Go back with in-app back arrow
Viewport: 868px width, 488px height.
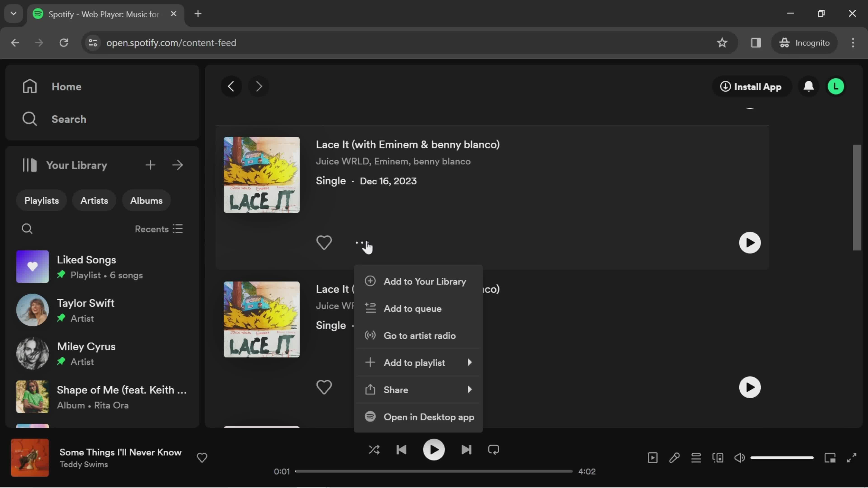coord(231,87)
